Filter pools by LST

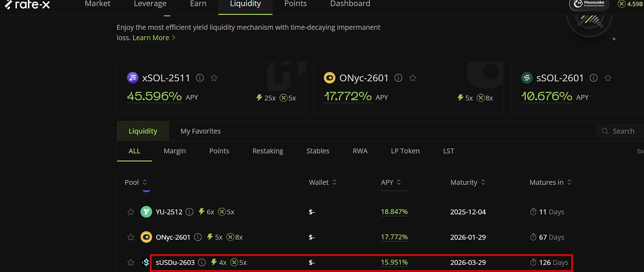pyautogui.click(x=448, y=151)
